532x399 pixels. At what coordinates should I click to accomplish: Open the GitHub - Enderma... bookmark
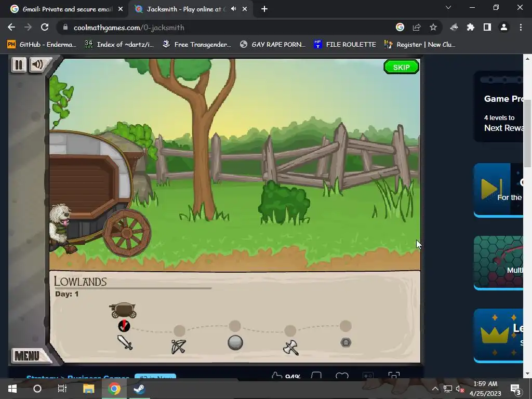point(42,45)
